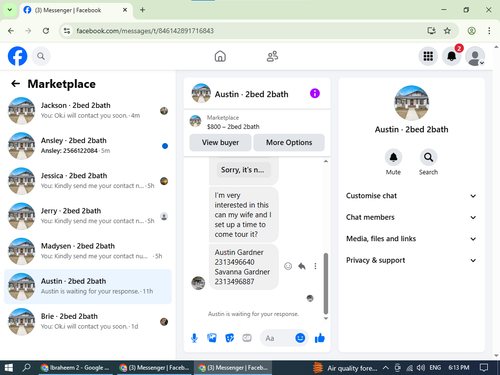Expand Chat members section
The image size is (500, 375).
[411, 217]
